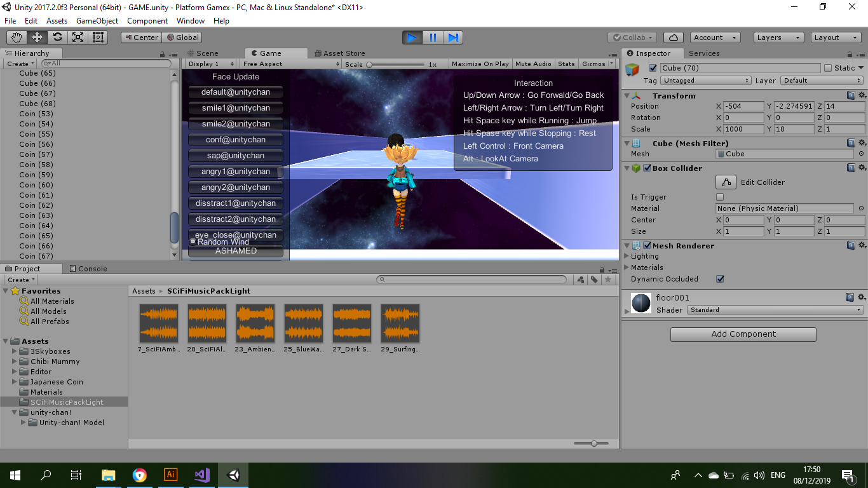Image resolution: width=868 pixels, height=488 pixels.
Task: Toggle Mesh Renderer enabled checkbox
Action: [647, 245]
